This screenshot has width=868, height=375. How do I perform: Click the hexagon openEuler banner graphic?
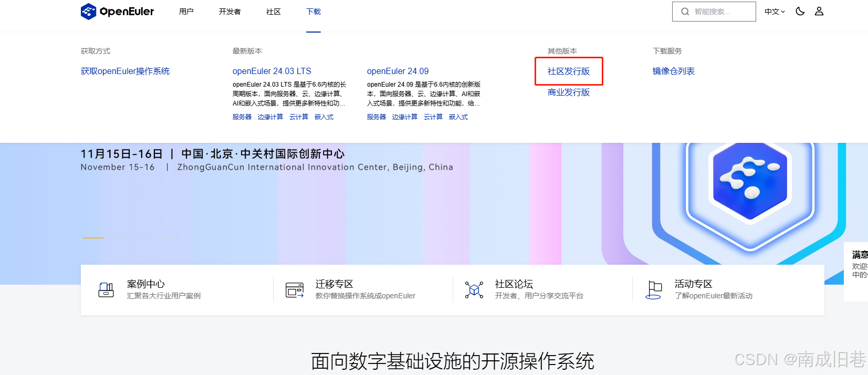click(750, 181)
